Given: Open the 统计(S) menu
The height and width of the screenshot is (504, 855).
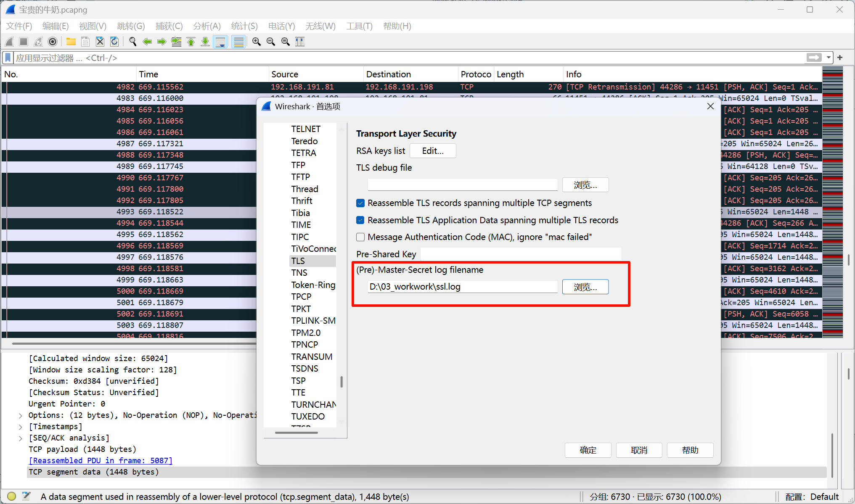Looking at the screenshot, I should (244, 26).
